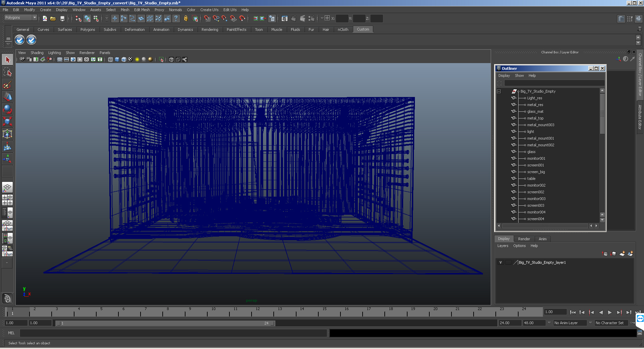
Task: Click the Snap to points magnet icon
Action: (x=225, y=18)
